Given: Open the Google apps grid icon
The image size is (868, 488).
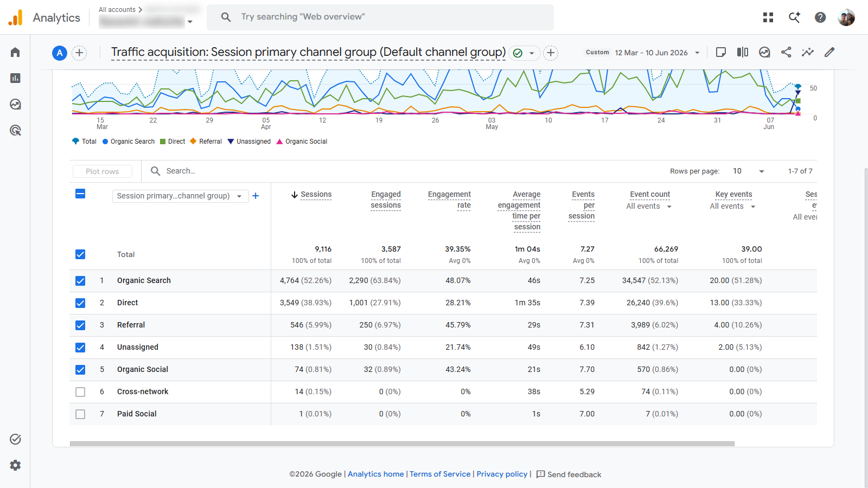Looking at the screenshot, I should coord(768,17).
